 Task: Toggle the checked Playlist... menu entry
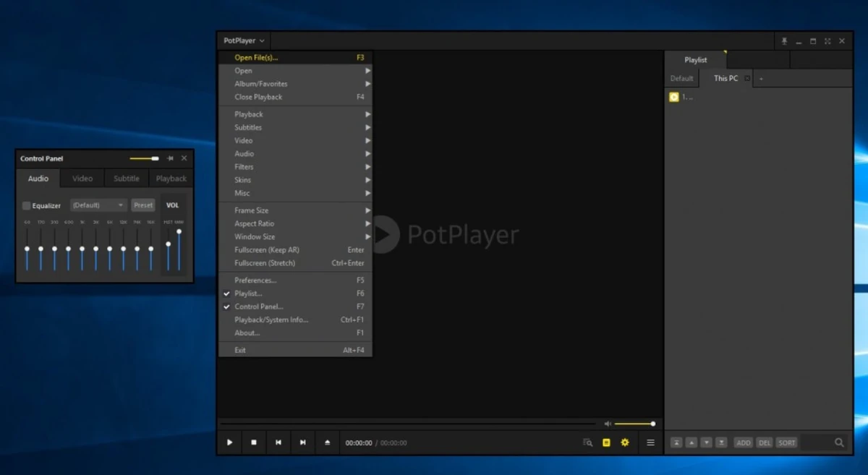pyautogui.click(x=295, y=294)
